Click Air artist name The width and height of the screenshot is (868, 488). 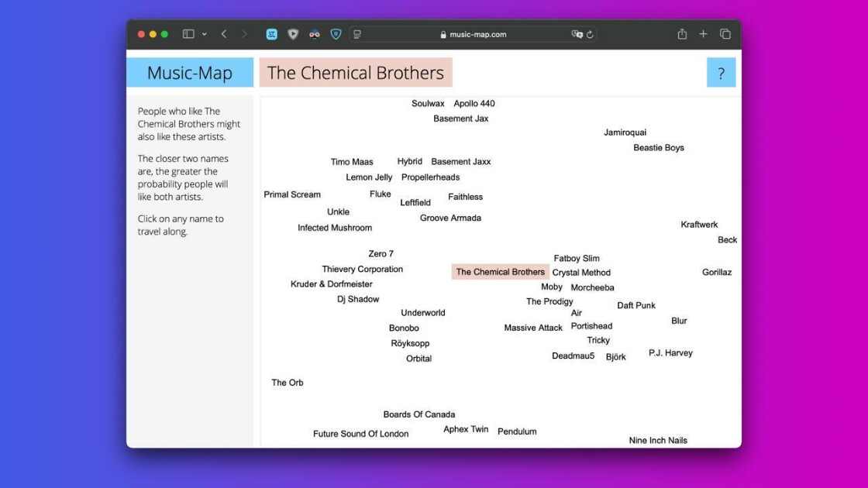(577, 313)
